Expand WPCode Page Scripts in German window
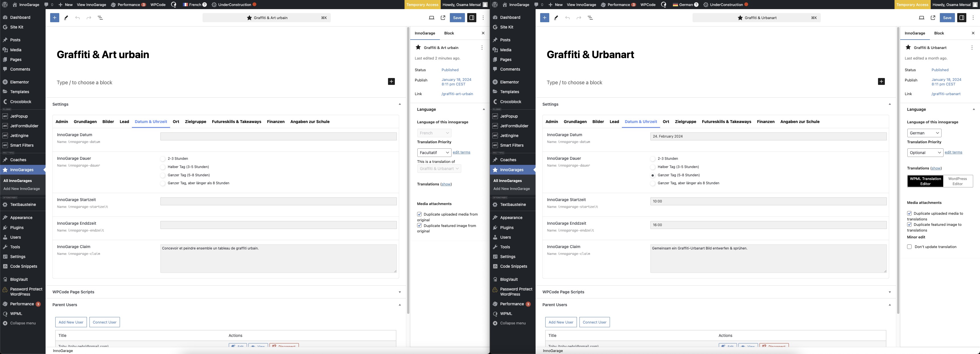This screenshot has width=980, height=354. point(889,292)
